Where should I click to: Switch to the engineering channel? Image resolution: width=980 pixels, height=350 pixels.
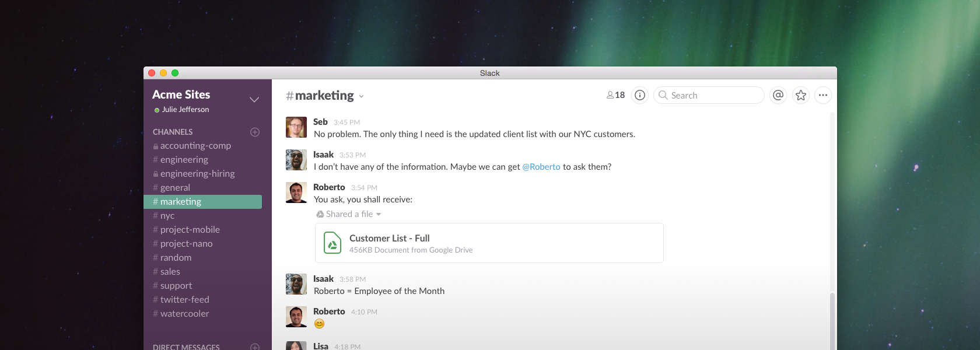coord(184,160)
